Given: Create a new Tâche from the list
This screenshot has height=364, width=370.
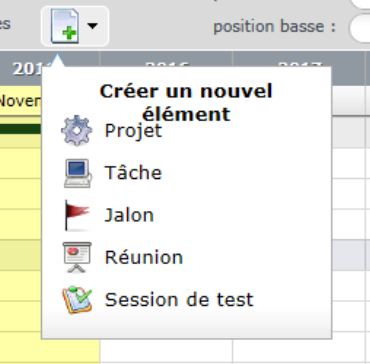Looking at the screenshot, I should coord(133,173).
